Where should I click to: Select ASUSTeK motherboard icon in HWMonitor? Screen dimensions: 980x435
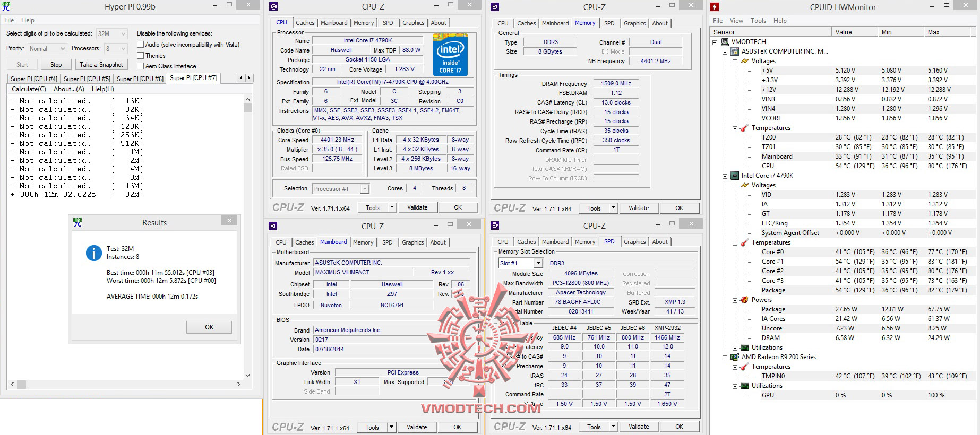pos(735,51)
